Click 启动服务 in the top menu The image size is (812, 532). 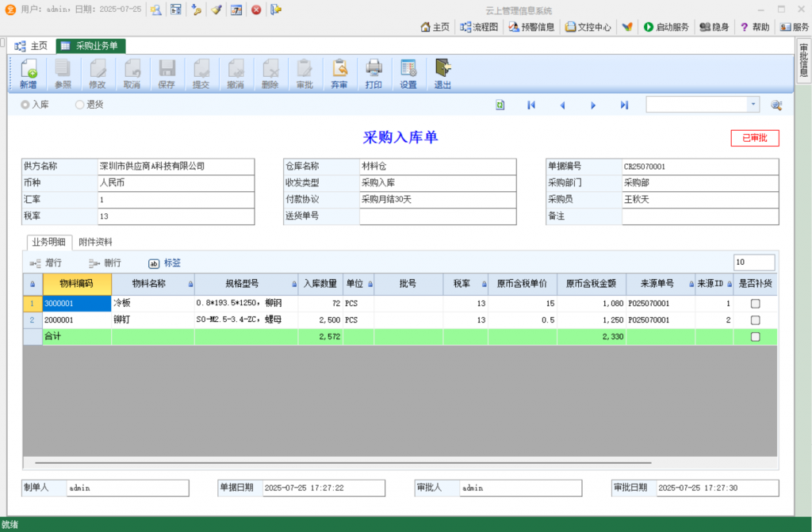click(666, 27)
